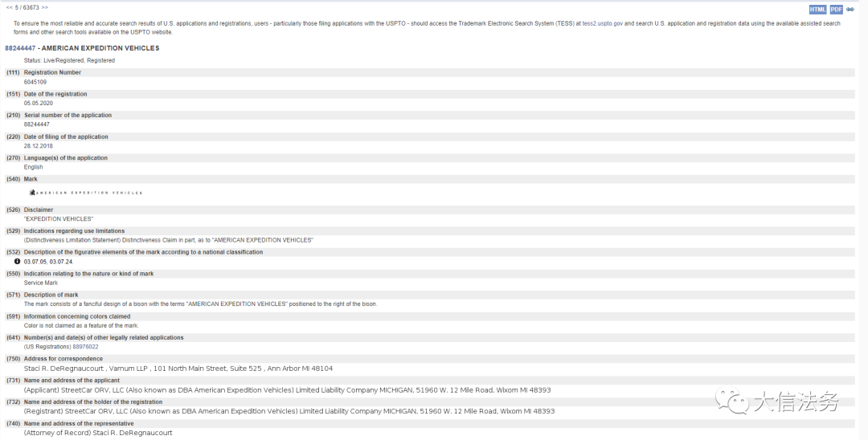Click Address for correspondence label
This screenshot has width=868, height=440.
[63, 359]
